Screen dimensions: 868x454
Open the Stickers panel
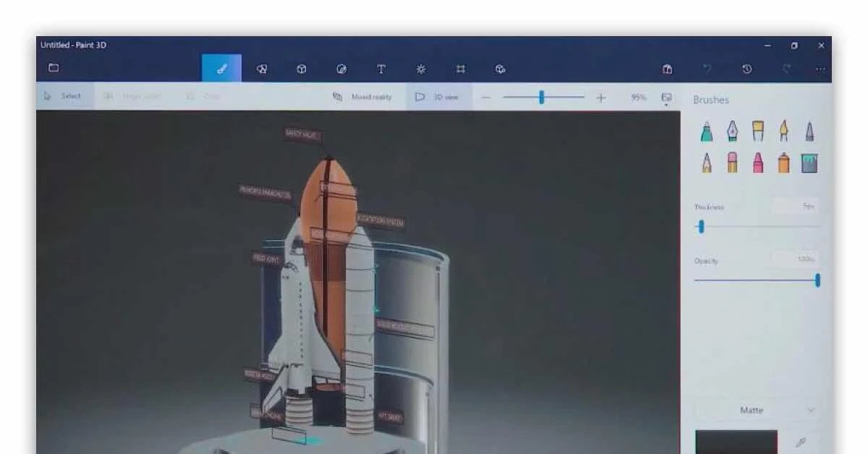(x=341, y=69)
